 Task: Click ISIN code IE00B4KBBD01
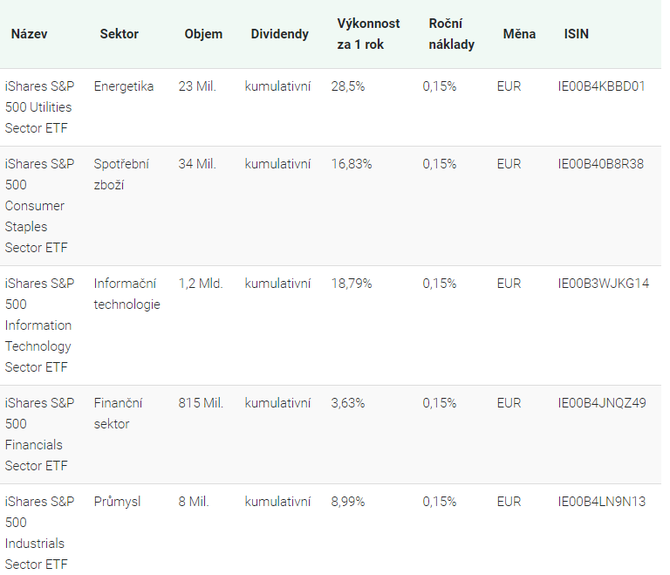(601, 86)
